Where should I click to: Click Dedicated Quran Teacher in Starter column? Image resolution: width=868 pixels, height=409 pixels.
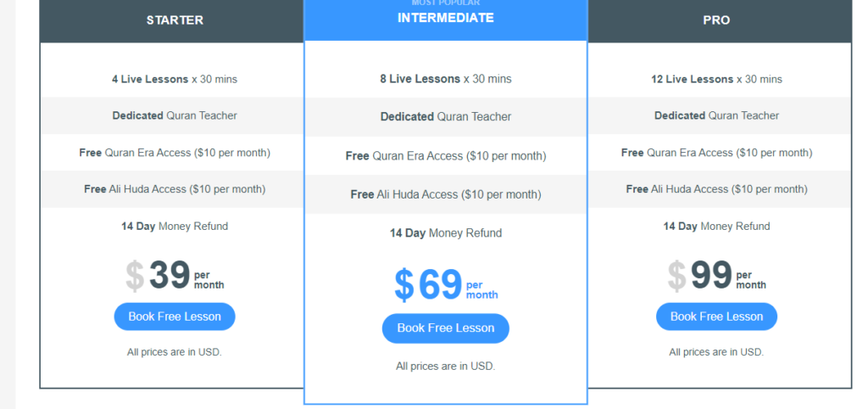pyautogui.click(x=175, y=115)
